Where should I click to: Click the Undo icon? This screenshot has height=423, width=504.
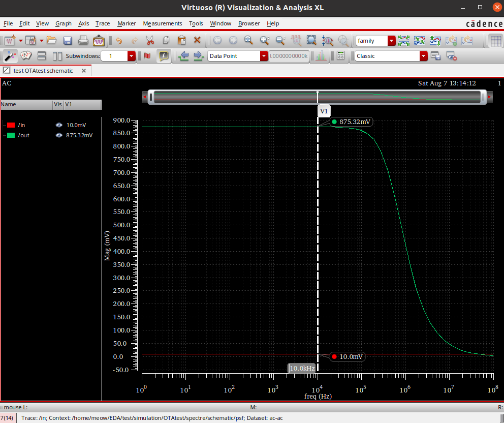coord(119,40)
